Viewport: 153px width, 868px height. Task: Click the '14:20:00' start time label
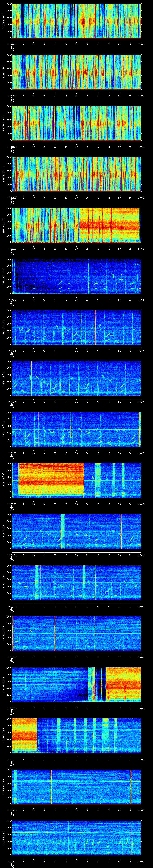tap(12, 249)
